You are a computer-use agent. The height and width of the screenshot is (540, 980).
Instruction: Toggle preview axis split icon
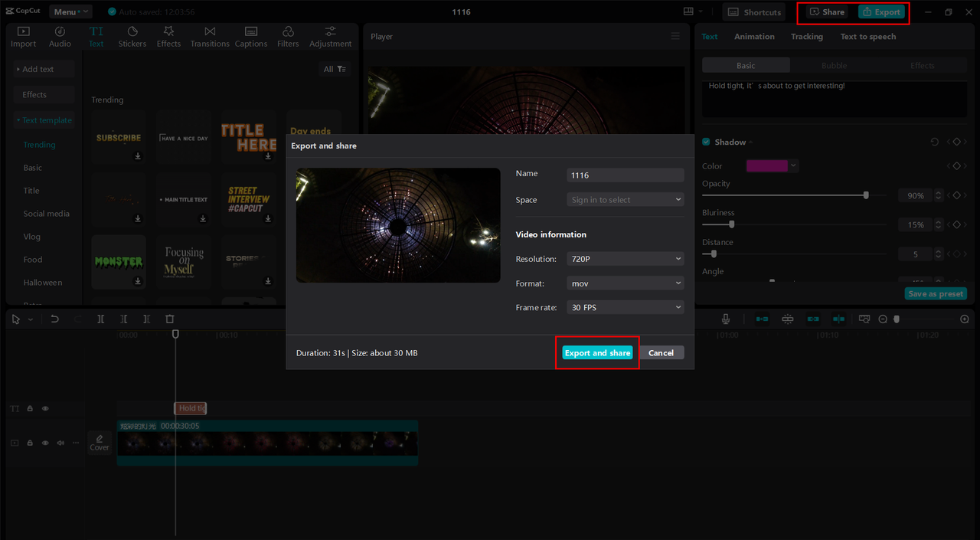(839, 319)
